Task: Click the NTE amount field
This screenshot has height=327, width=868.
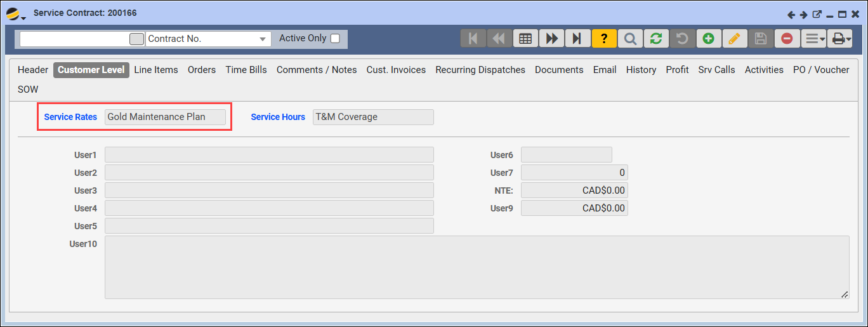Action: [574, 190]
